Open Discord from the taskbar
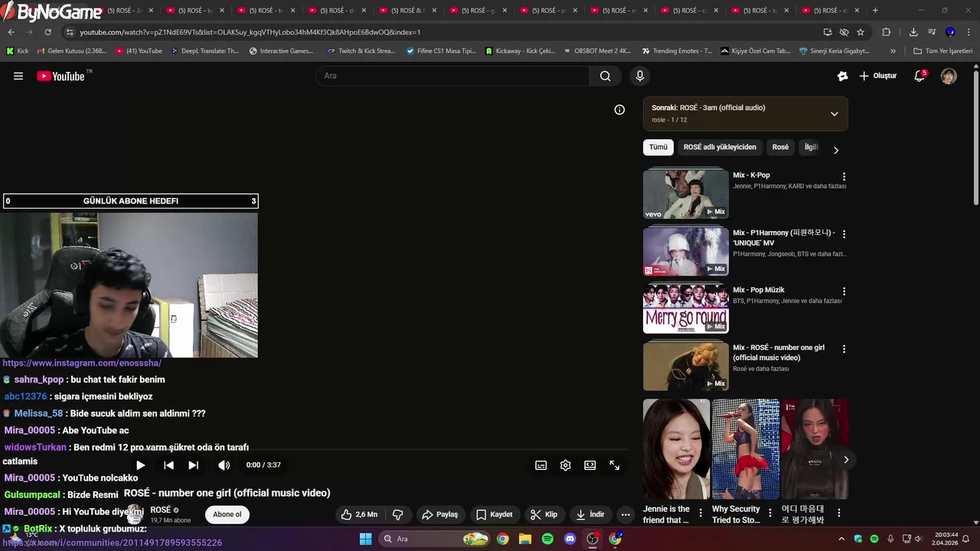 coord(570,539)
